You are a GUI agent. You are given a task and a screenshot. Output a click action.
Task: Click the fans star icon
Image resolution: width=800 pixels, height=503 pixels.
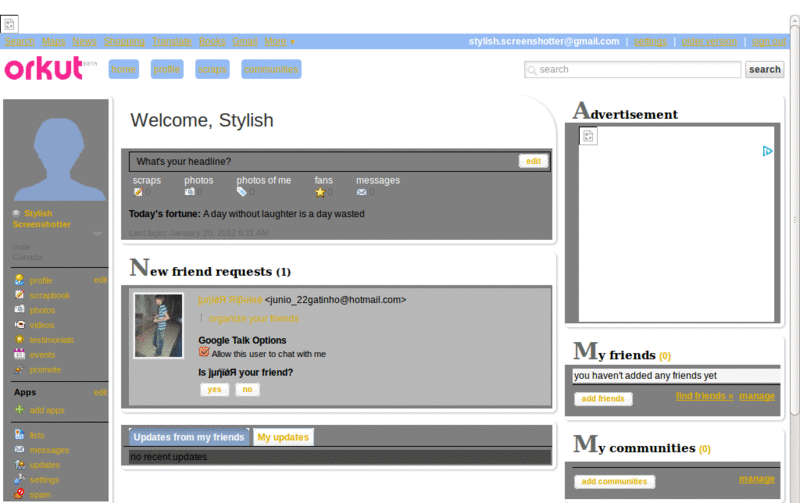(320, 192)
